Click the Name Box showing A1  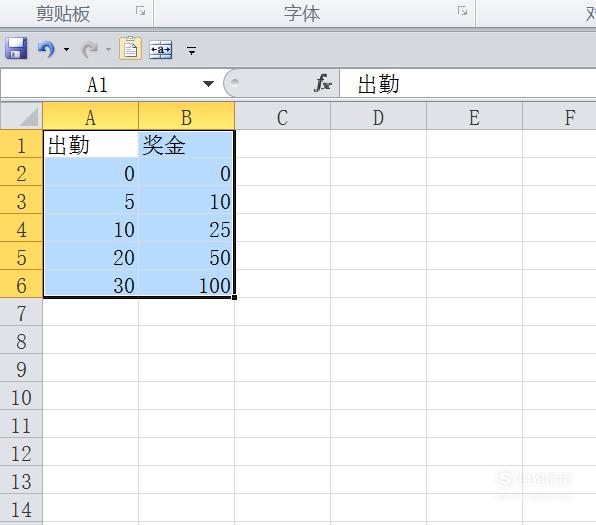coord(98,84)
